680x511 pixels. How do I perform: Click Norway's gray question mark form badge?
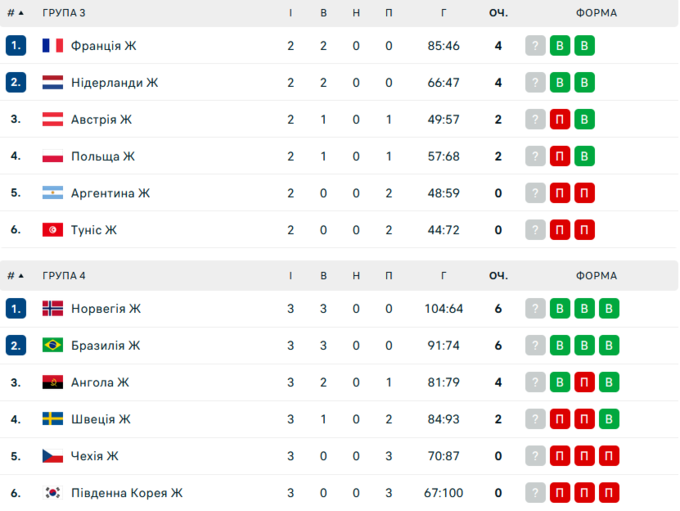coord(536,309)
